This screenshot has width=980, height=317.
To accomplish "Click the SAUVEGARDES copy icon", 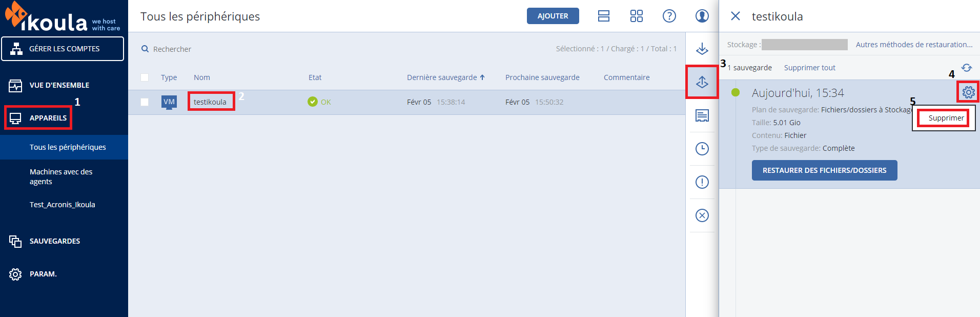I will (15, 241).
